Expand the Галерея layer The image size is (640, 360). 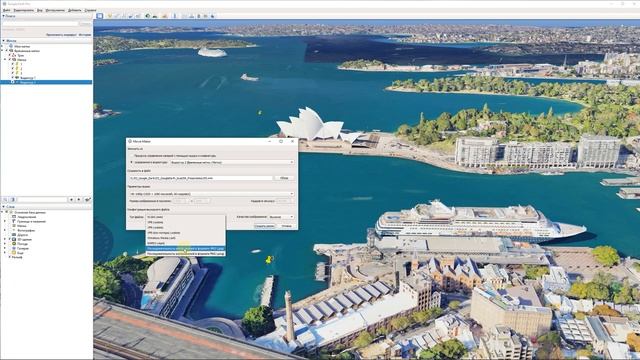click(x=5, y=248)
